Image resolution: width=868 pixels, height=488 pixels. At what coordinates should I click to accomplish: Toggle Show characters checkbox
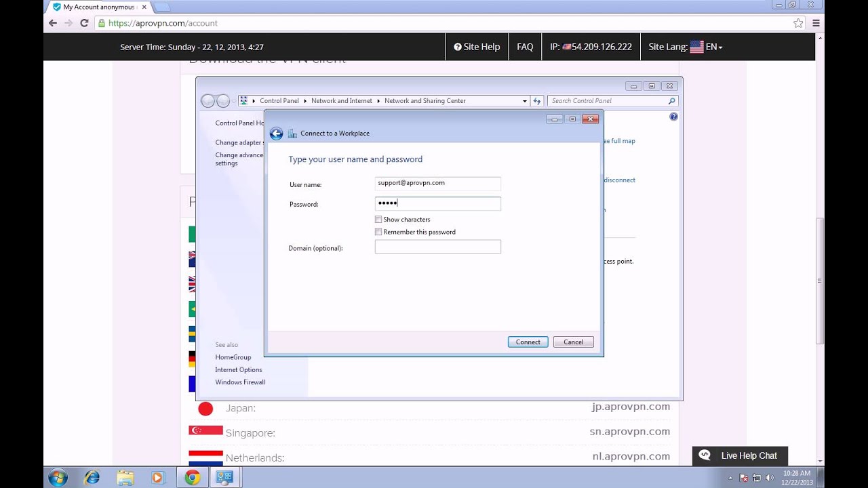pyautogui.click(x=378, y=220)
